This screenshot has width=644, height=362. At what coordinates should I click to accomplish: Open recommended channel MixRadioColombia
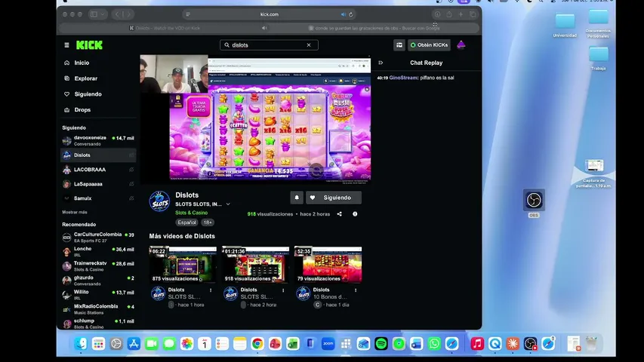pyautogui.click(x=99, y=309)
